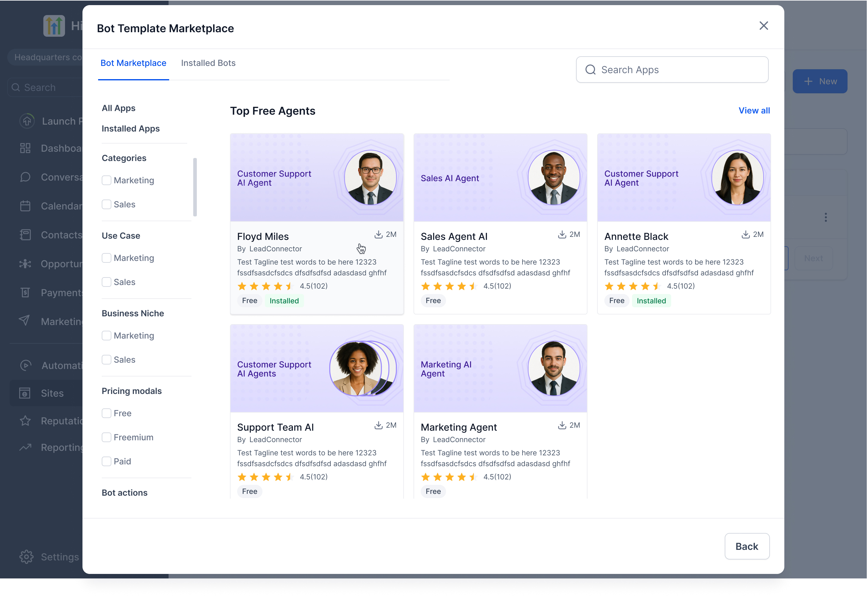Check Marketing under Categories
The width and height of the screenshot is (868, 598).
[x=107, y=181]
